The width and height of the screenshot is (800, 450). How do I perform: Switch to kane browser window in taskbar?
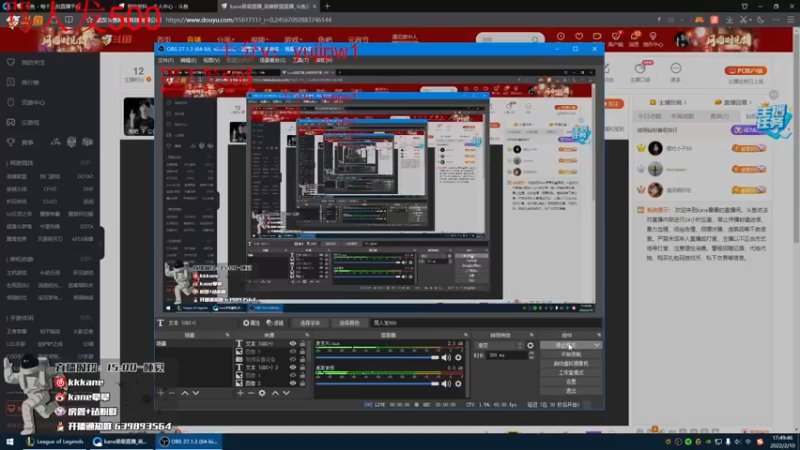120,442
